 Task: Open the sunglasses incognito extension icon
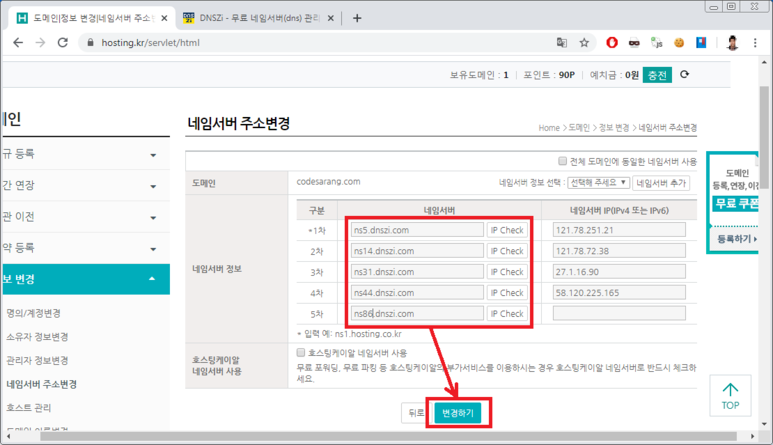pos(634,43)
